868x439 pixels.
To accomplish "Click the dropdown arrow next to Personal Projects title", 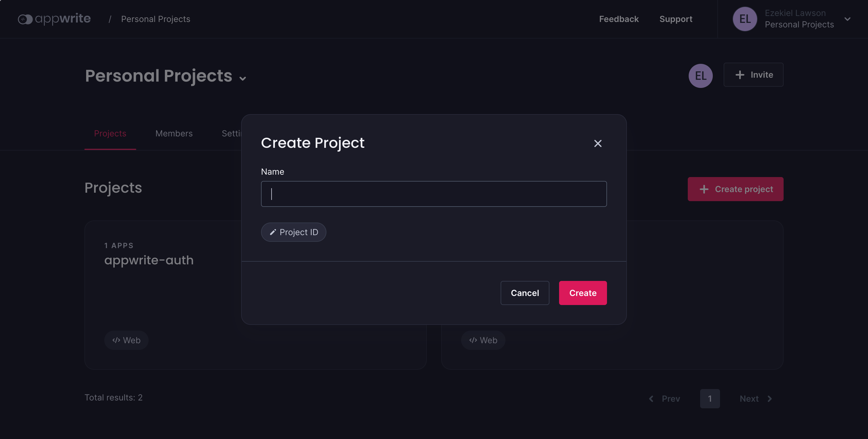I will pyautogui.click(x=243, y=78).
